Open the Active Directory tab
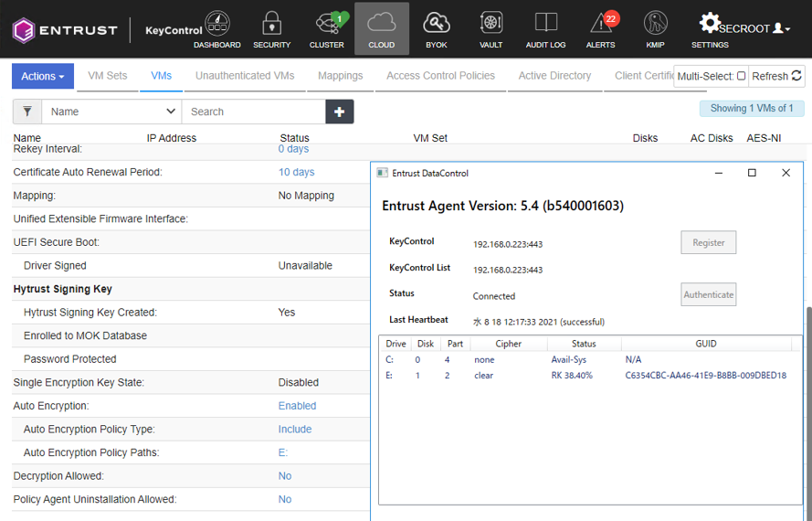812x521 pixels. click(554, 76)
